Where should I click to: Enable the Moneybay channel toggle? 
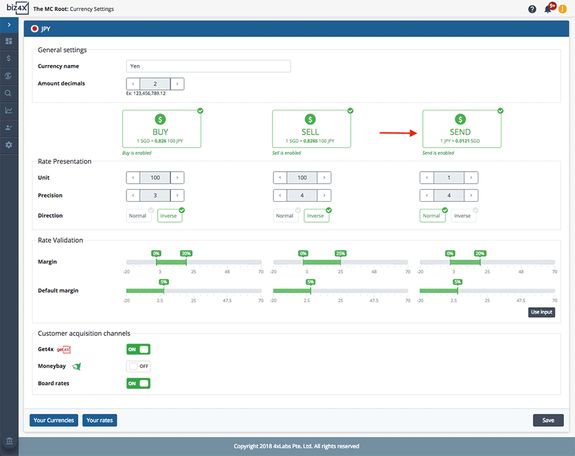click(x=138, y=366)
